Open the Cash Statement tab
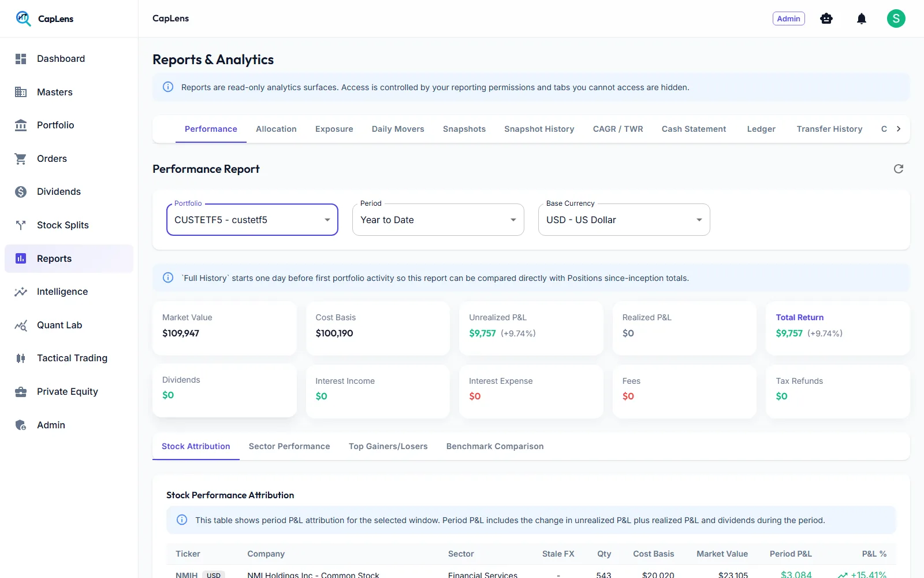 pyautogui.click(x=694, y=129)
